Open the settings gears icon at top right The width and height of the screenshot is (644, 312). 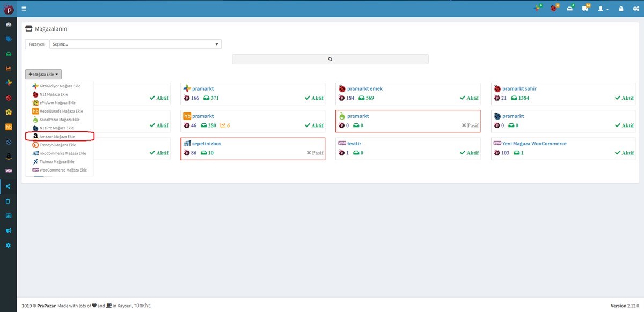(636, 9)
